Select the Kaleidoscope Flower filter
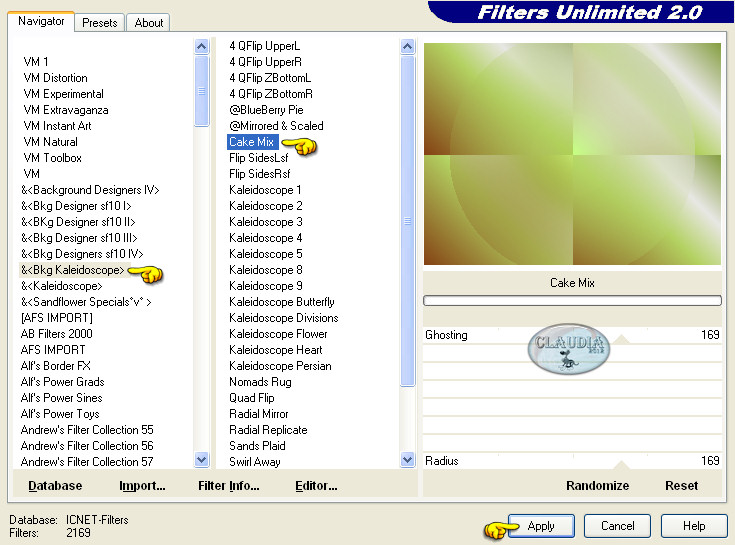This screenshot has width=735, height=545. click(278, 334)
